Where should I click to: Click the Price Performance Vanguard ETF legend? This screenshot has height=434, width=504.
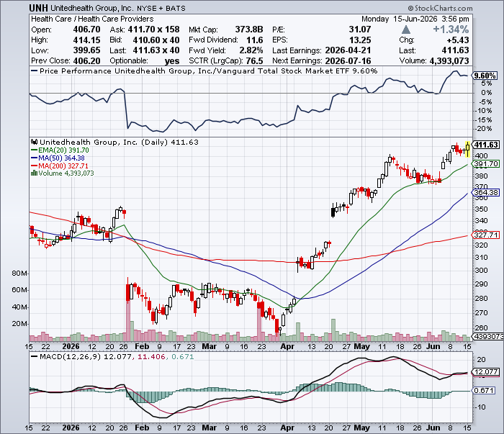(204, 71)
